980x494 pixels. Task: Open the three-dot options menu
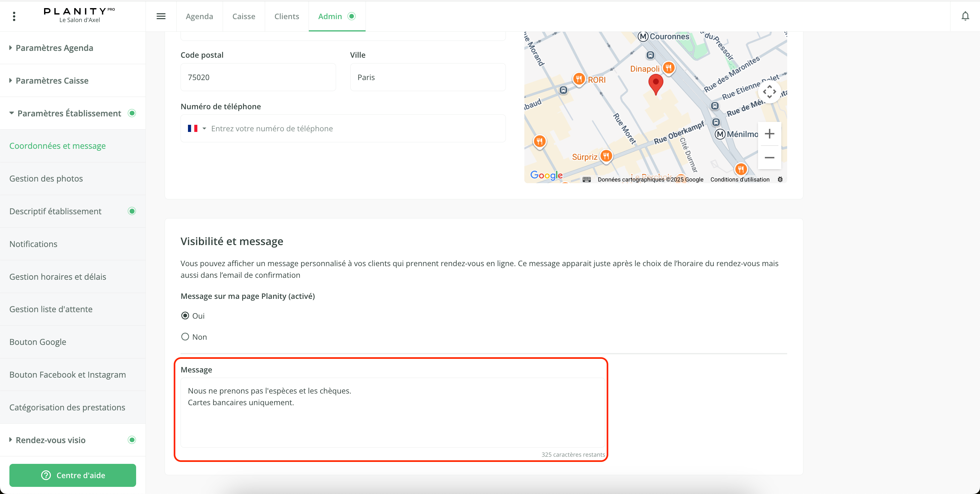[x=14, y=16]
